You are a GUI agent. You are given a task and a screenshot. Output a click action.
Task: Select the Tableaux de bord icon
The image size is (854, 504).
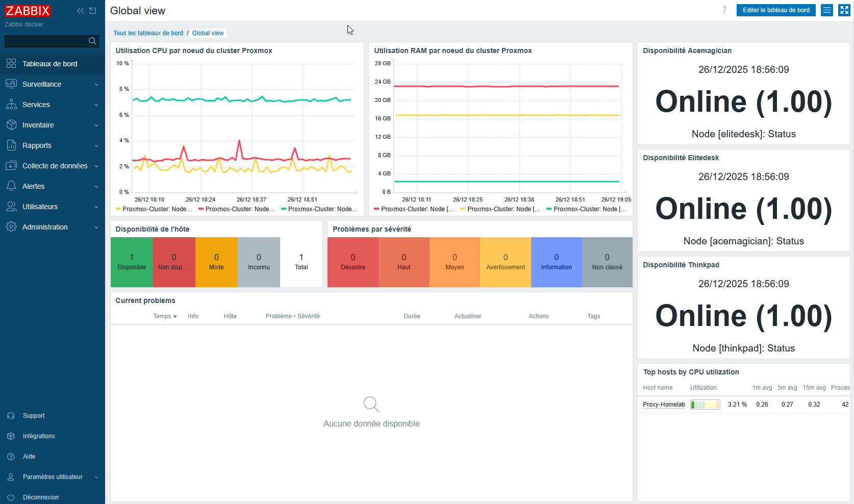(x=11, y=63)
